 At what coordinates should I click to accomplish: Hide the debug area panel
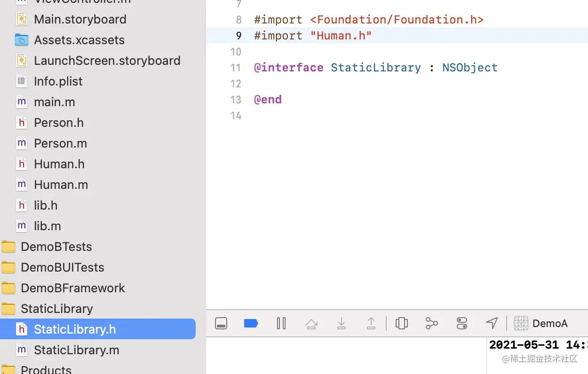click(221, 323)
